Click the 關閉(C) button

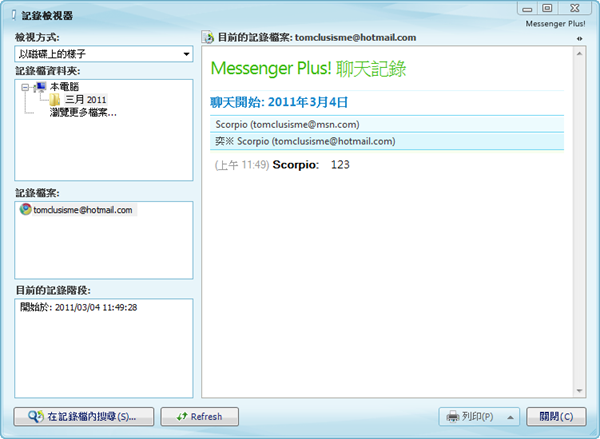tap(556, 416)
